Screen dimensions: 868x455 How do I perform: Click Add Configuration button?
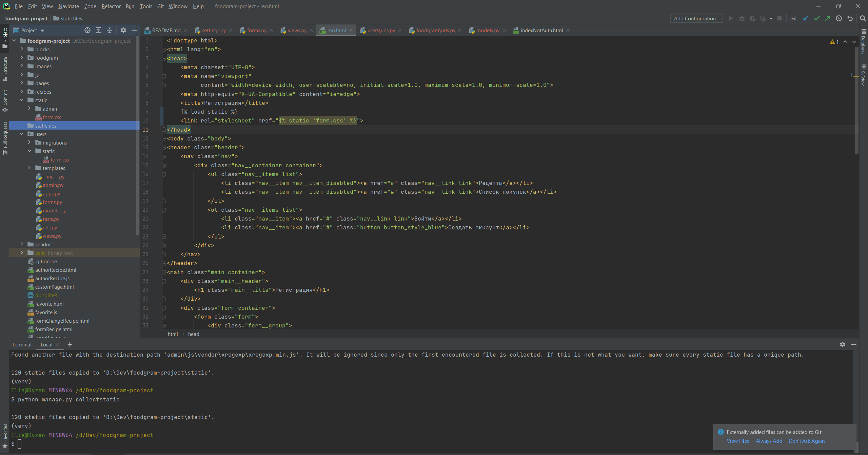[696, 19]
